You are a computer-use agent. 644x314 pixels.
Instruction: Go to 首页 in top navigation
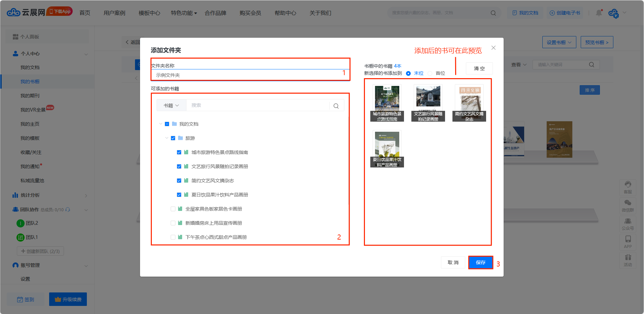(x=85, y=13)
